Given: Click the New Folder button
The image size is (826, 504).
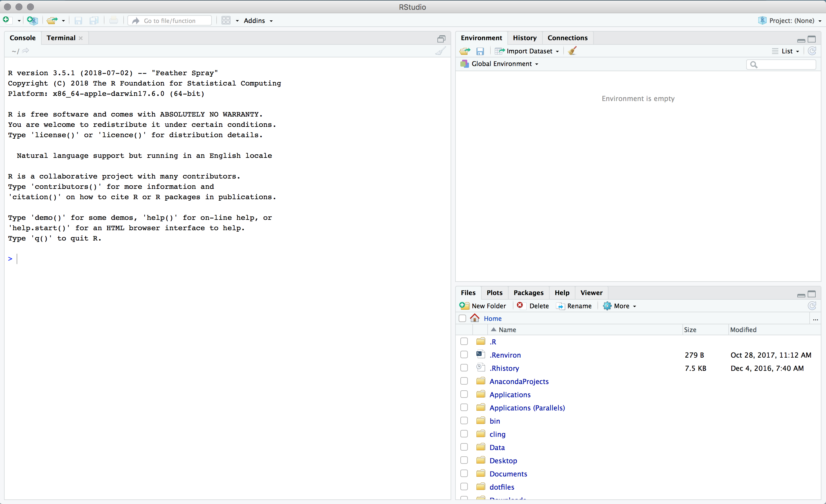Looking at the screenshot, I should click(x=483, y=306).
